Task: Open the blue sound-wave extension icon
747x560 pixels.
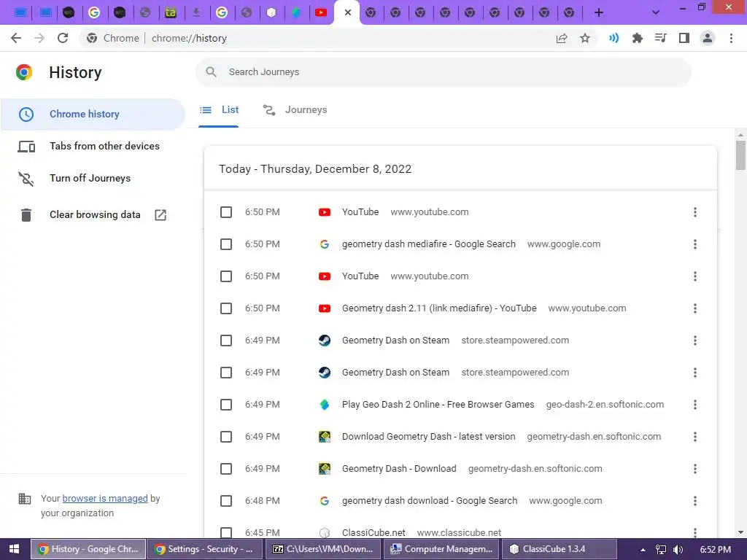Action: point(614,38)
